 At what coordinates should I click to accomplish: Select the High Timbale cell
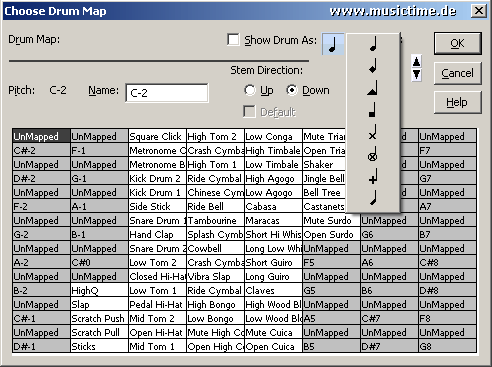[273, 150]
